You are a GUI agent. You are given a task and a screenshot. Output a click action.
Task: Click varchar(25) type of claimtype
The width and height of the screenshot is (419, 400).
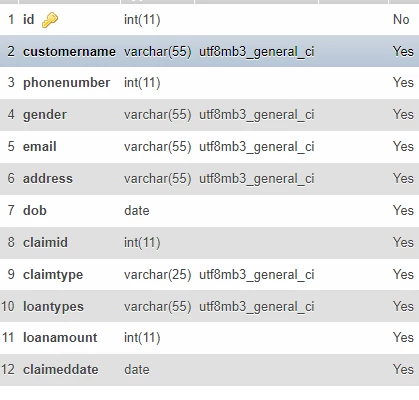[157, 275]
